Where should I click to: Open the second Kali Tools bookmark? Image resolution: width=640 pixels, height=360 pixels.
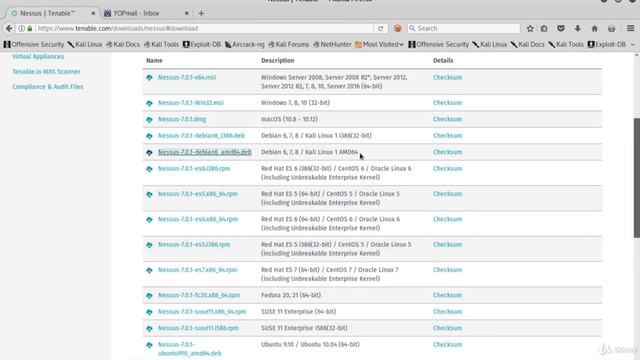[x=566, y=44]
